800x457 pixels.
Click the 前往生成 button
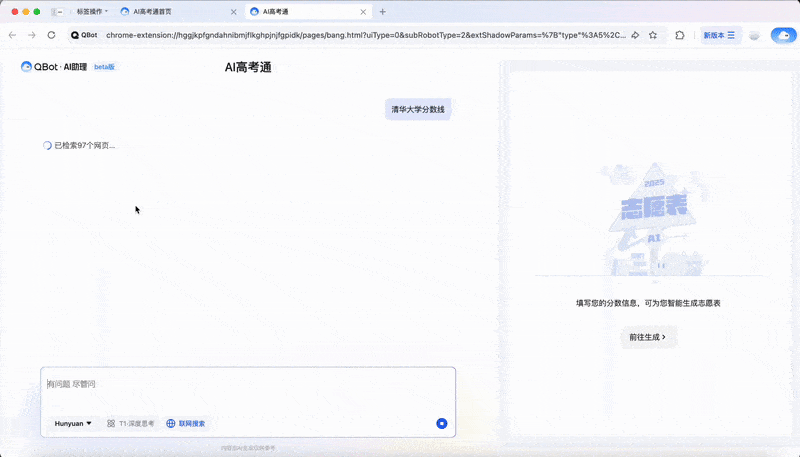pyautogui.click(x=648, y=337)
